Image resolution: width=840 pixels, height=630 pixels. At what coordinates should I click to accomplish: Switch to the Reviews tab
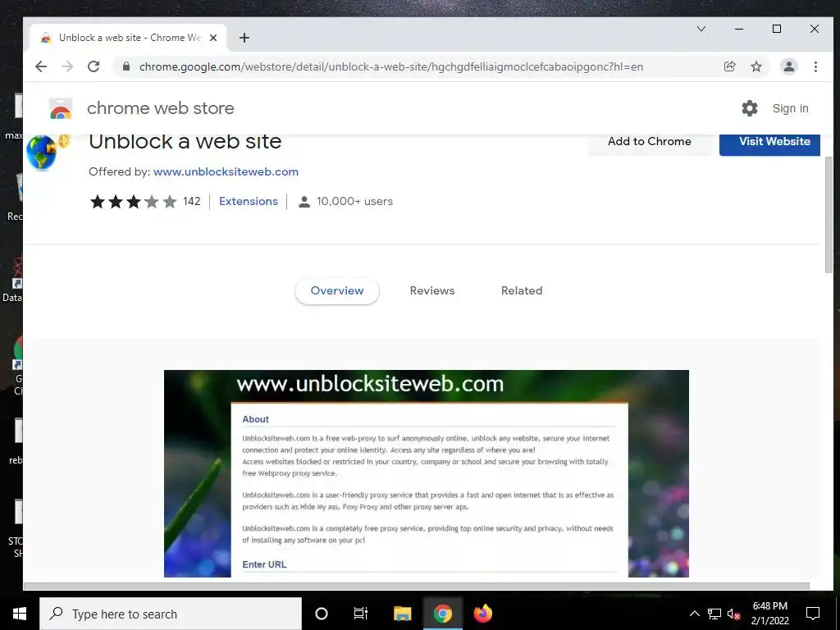[x=431, y=291]
